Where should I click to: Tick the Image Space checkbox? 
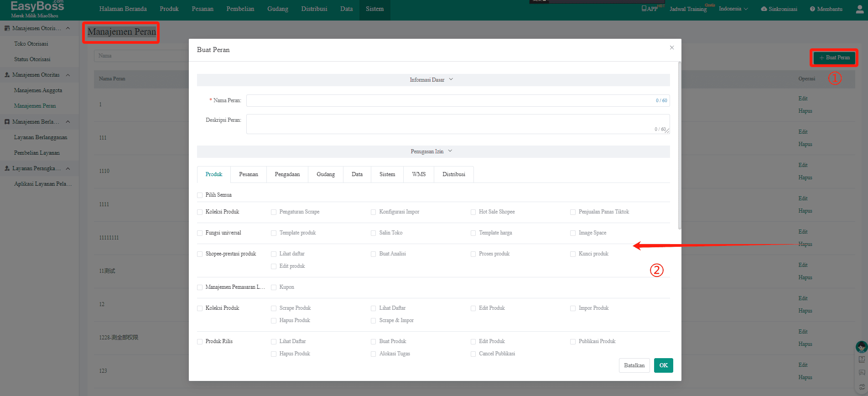(x=573, y=233)
